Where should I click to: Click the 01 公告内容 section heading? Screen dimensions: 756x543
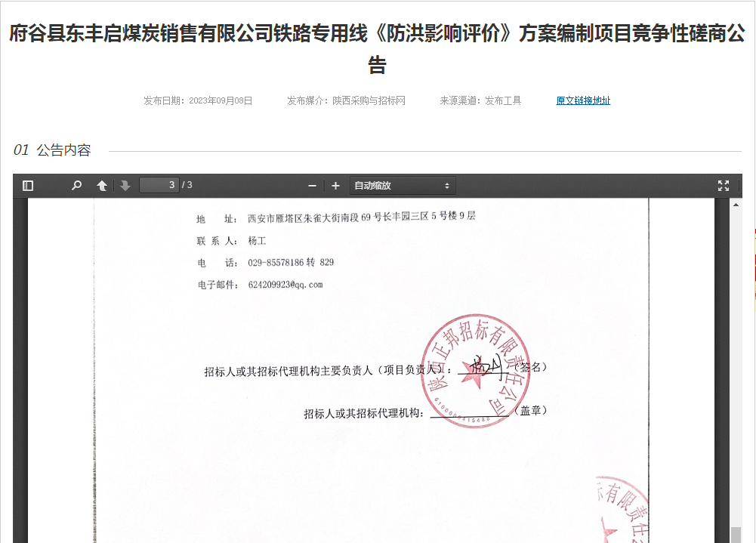pyautogui.click(x=52, y=150)
